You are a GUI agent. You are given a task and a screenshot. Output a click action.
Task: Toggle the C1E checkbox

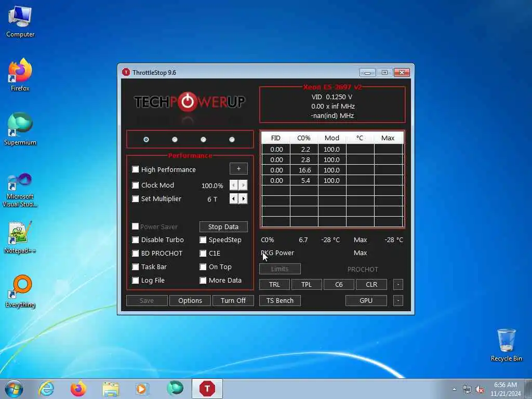coord(203,253)
